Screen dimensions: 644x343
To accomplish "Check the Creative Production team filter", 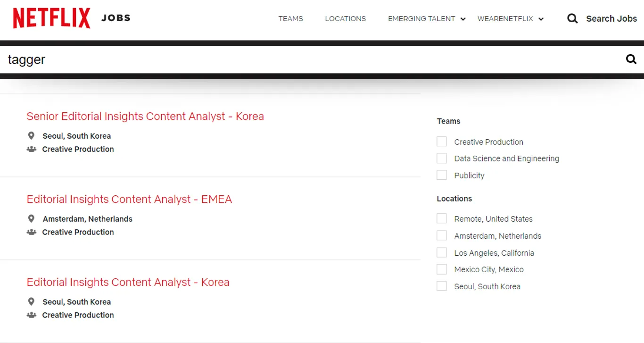I will pyautogui.click(x=441, y=142).
